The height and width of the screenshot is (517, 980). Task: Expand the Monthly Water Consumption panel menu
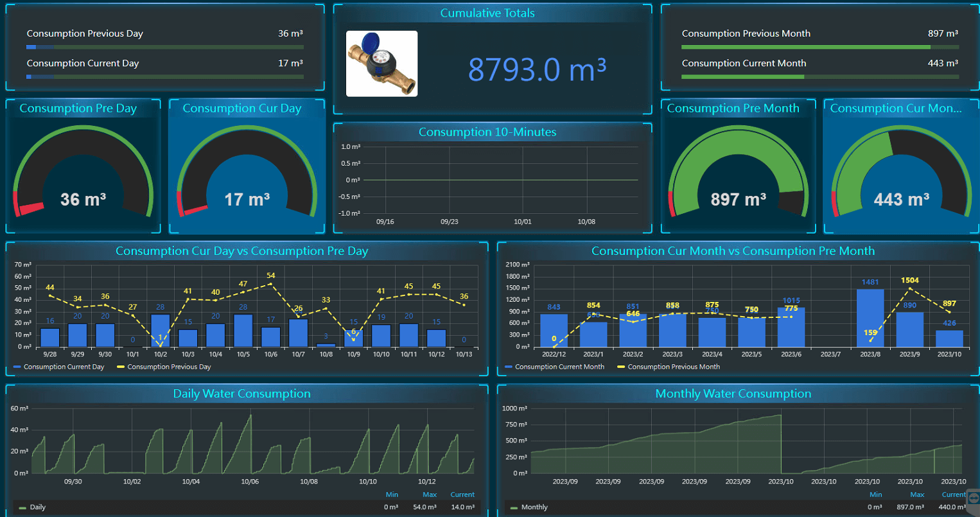pyautogui.click(x=733, y=394)
